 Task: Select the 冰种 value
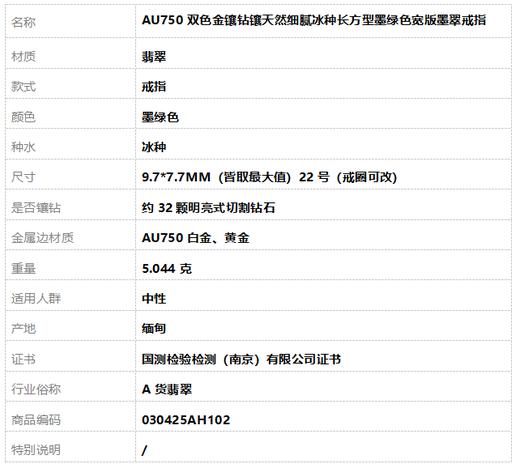[154, 147]
